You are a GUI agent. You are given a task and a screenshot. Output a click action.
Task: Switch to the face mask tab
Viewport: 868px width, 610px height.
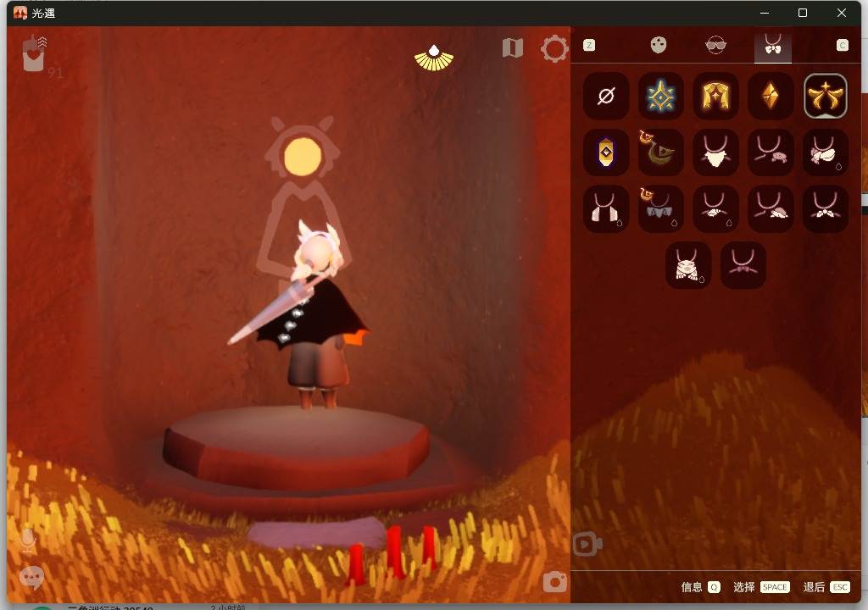pyautogui.click(x=658, y=45)
